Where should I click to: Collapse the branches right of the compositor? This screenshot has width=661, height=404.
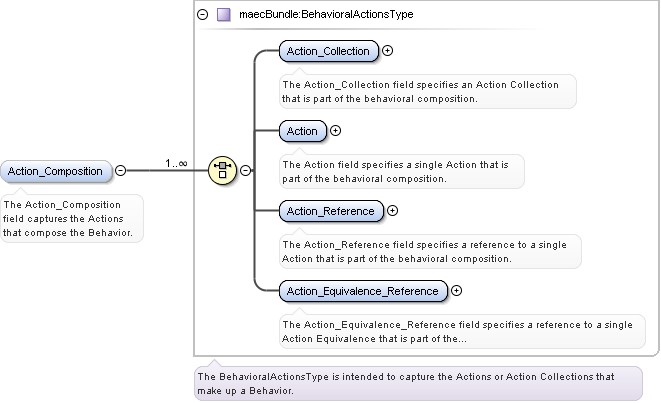pos(246,171)
